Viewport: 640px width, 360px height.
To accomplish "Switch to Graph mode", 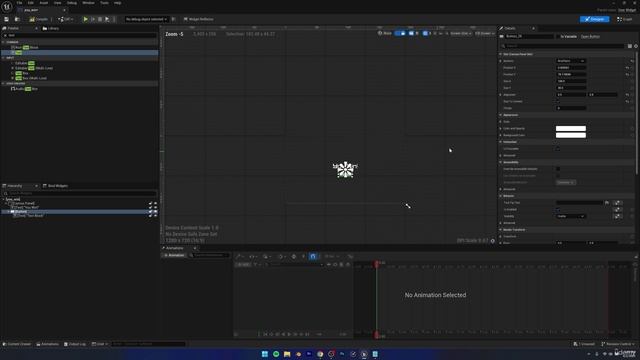I will (x=625, y=19).
